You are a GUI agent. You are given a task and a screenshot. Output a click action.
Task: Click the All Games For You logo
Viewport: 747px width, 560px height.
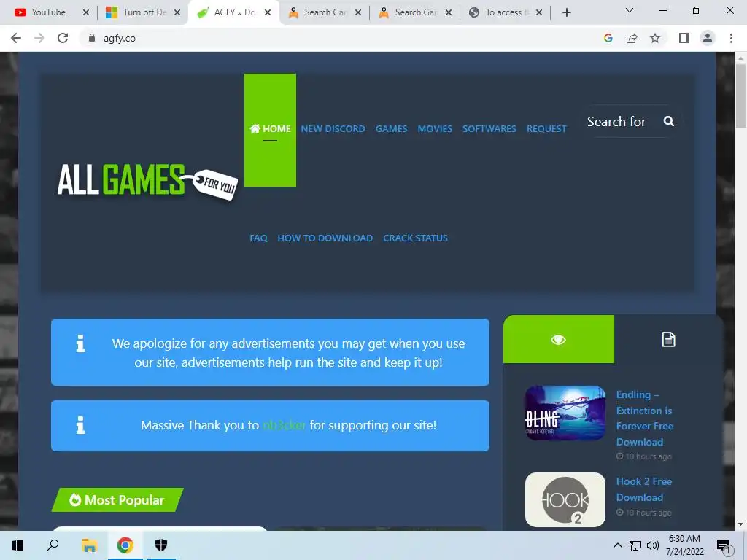point(147,181)
